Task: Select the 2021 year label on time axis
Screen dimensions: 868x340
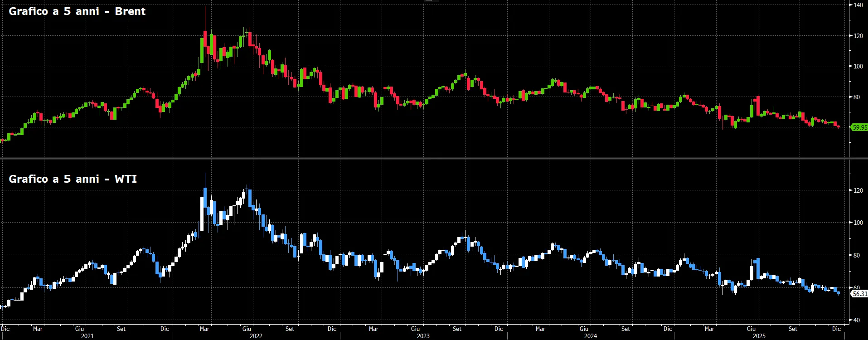Action: click(x=87, y=336)
